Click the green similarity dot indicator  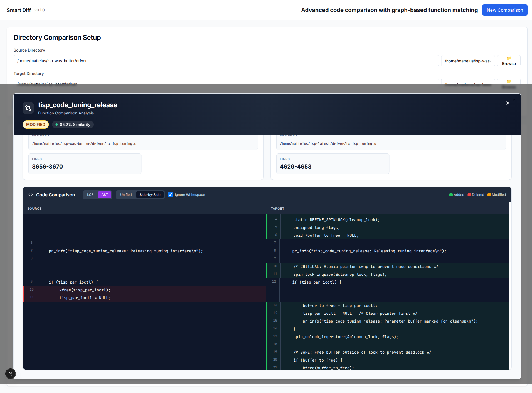point(57,125)
